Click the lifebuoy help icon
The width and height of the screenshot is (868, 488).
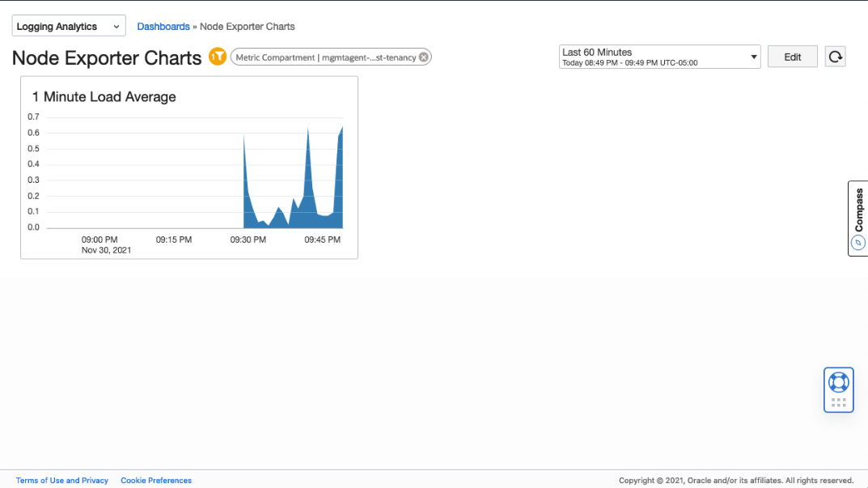[839, 382]
